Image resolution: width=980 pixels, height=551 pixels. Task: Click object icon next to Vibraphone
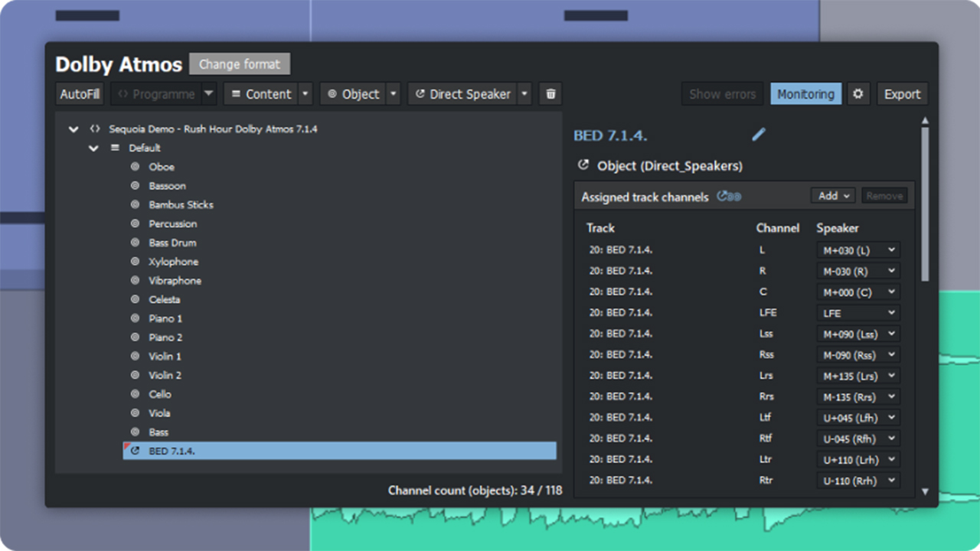click(136, 280)
